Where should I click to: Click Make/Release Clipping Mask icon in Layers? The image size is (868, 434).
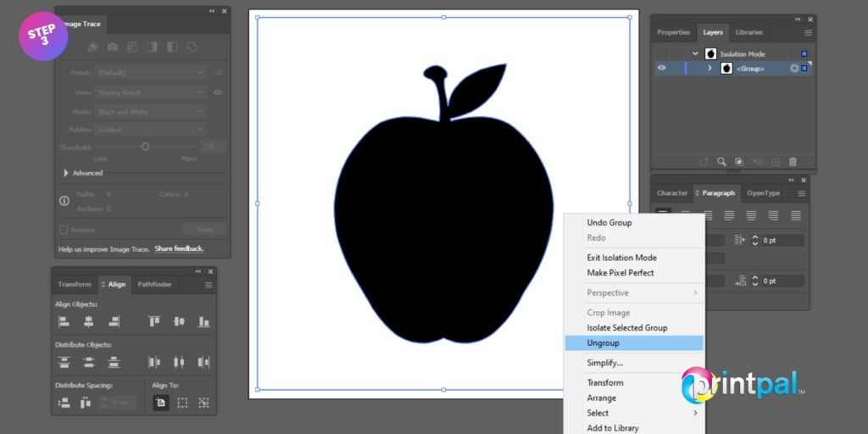pyautogui.click(x=738, y=162)
